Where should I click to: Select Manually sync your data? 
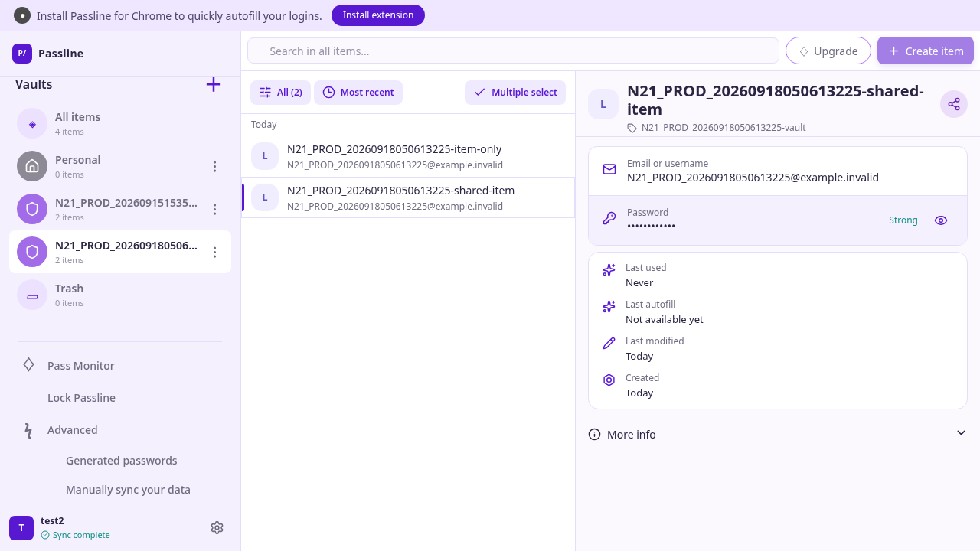128,489
